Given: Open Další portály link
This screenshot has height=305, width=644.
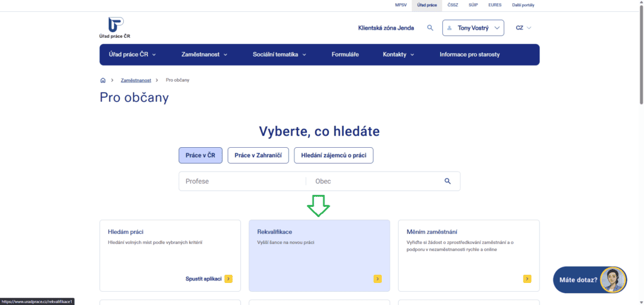Looking at the screenshot, I should pyautogui.click(x=523, y=5).
